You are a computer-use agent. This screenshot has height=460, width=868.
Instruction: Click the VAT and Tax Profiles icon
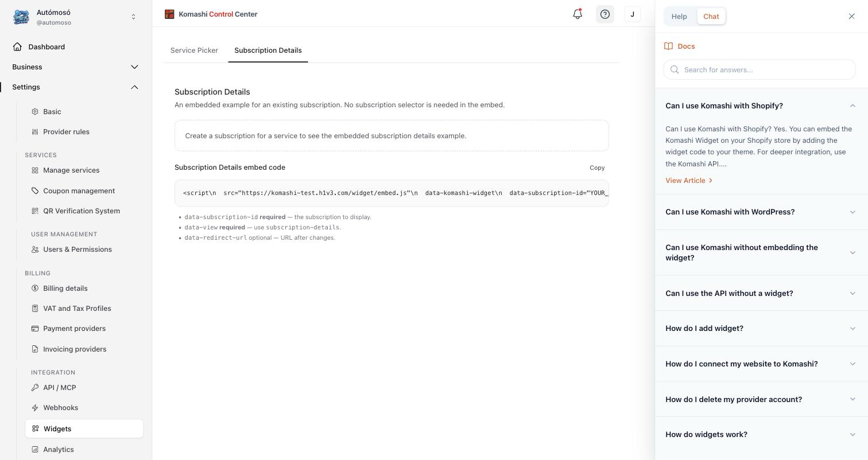tap(35, 309)
